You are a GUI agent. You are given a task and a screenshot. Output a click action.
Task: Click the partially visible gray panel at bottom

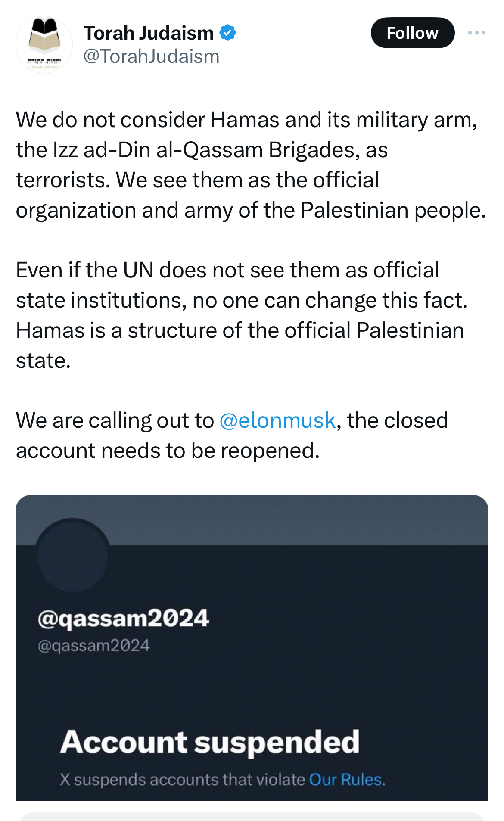252,816
